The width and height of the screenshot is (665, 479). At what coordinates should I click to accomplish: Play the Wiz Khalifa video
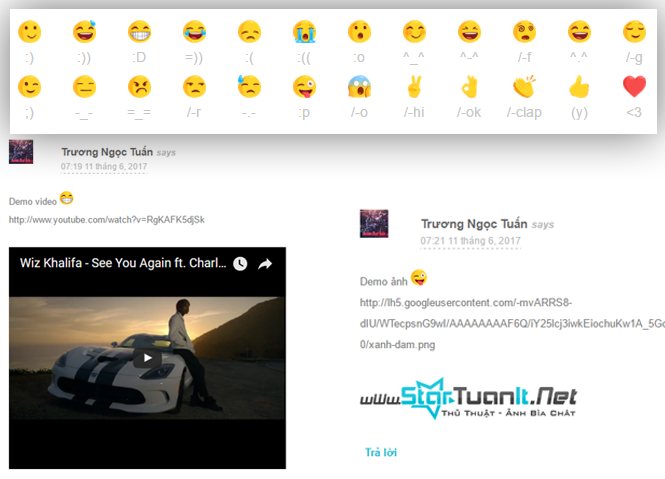point(147,358)
